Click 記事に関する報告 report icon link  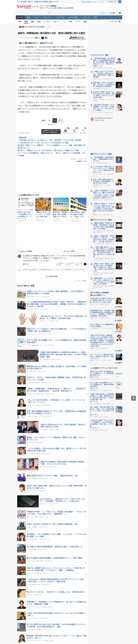pyautogui.click(x=23, y=133)
